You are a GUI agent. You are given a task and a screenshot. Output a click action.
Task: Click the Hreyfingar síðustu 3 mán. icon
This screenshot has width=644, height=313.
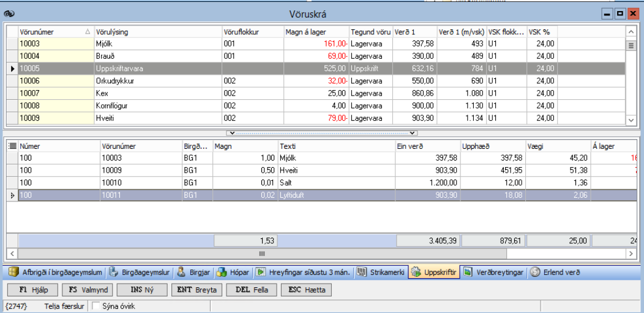(261, 272)
